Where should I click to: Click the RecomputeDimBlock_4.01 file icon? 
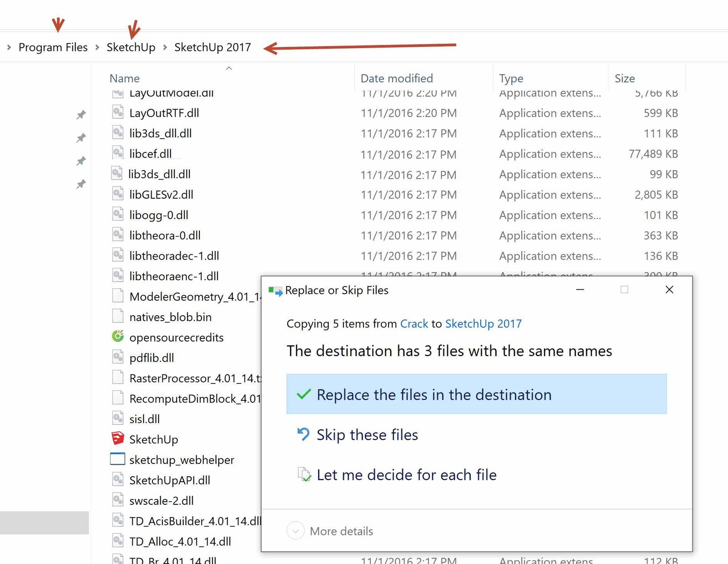tap(118, 398)
